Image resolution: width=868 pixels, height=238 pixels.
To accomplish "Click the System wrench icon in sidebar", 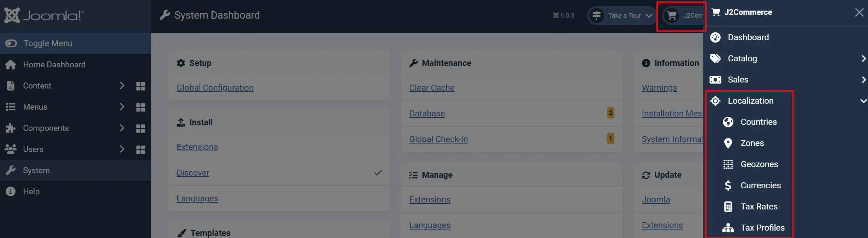I will tap(11, 170).
